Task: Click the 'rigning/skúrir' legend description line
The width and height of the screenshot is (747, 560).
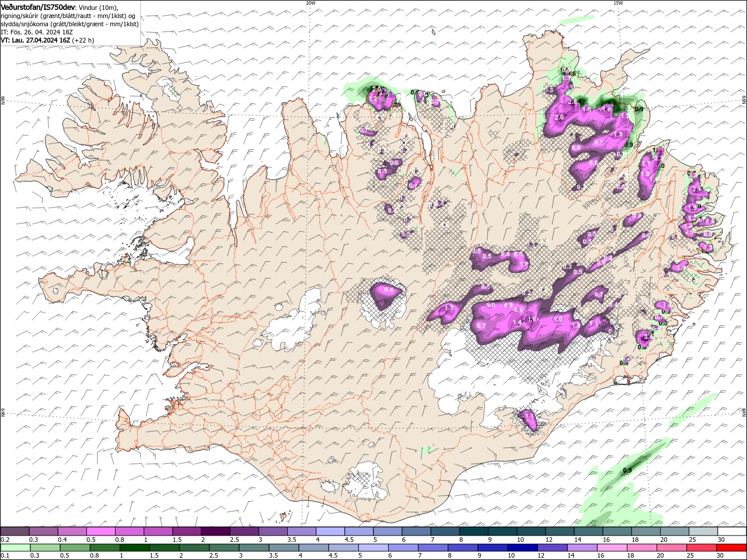Action: [x=68, y=16]
